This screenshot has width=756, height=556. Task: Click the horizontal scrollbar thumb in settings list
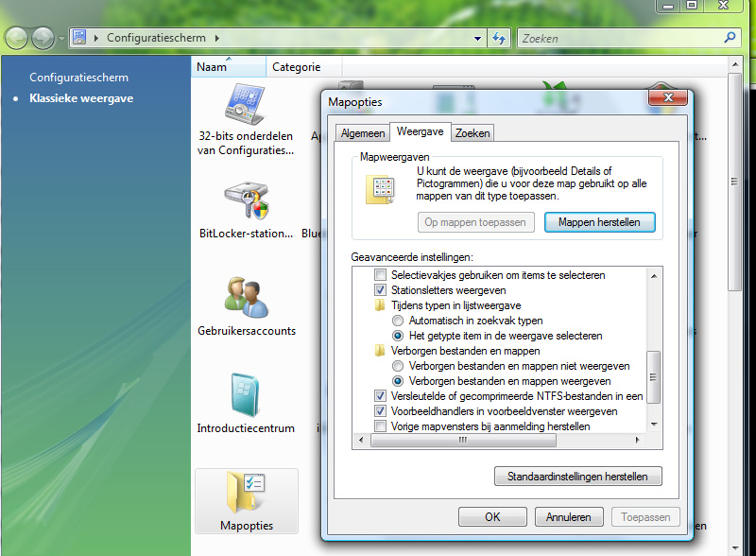[x=463, y=441]
